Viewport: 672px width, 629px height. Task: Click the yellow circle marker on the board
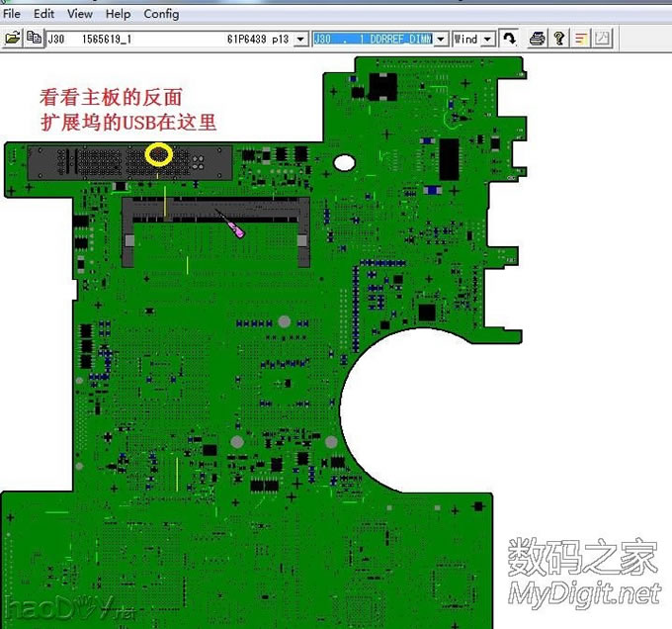click(x=158, y=154)
